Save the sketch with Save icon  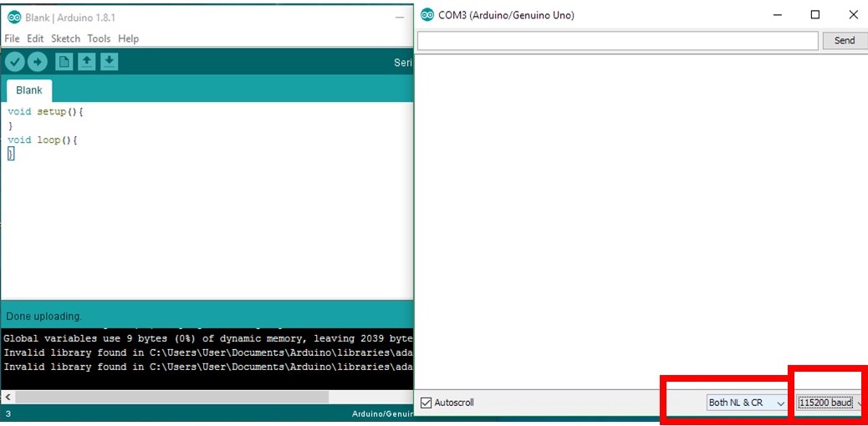coord(110,62)
